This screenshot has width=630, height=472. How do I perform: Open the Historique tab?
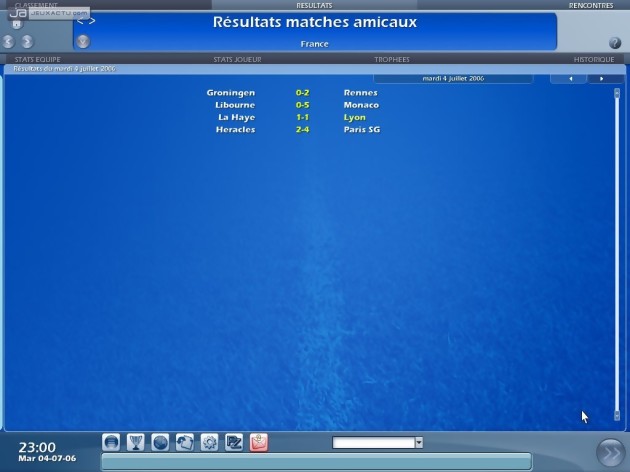coord(594,60)
